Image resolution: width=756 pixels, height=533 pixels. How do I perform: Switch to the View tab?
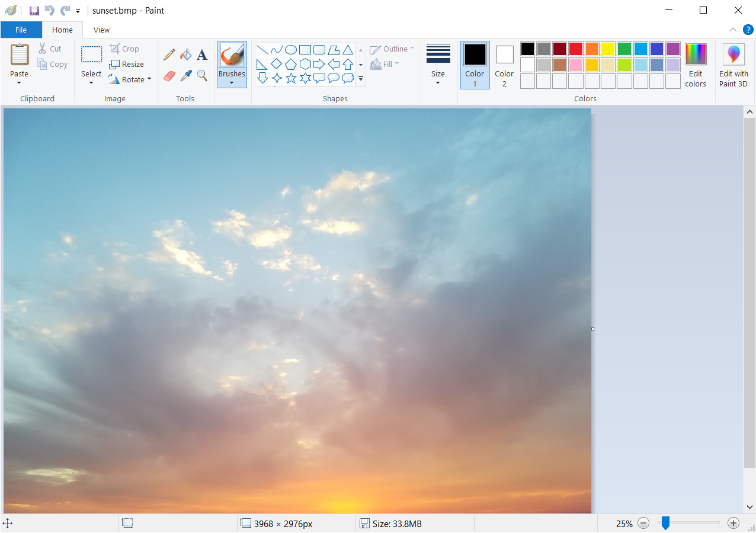(101, 30)
